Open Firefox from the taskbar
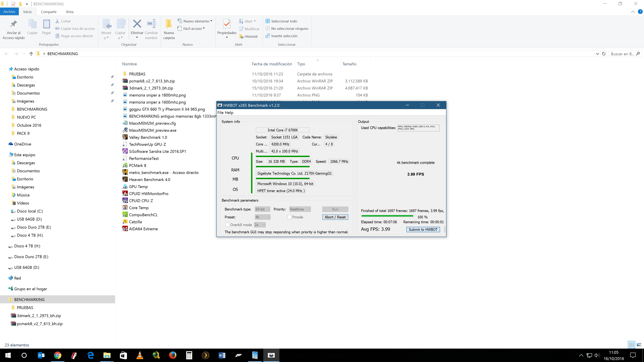Screen dimensions: 644x362 point(173,355)
